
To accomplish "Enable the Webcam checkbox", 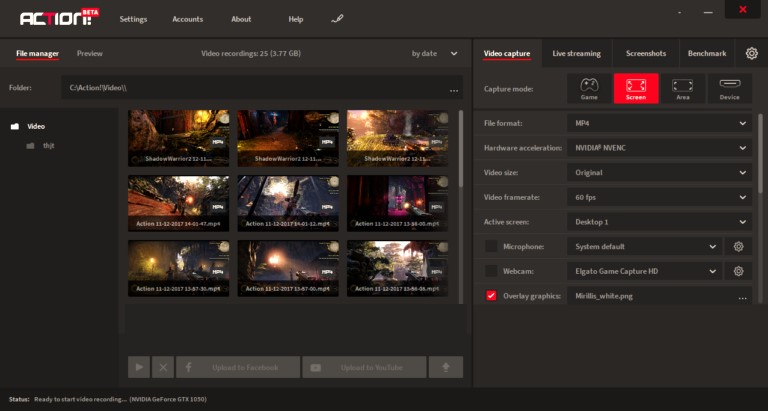I will 491,271.
